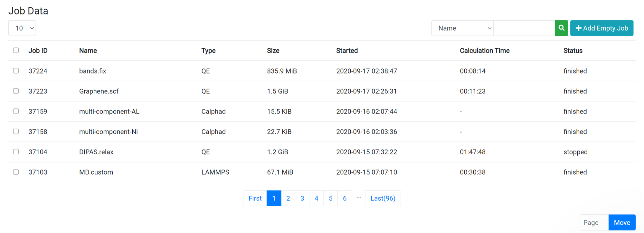Screen dimensions: 644x233
Task: Click the First pagination link
Action: pyautogui.click(x=255, y=198)
